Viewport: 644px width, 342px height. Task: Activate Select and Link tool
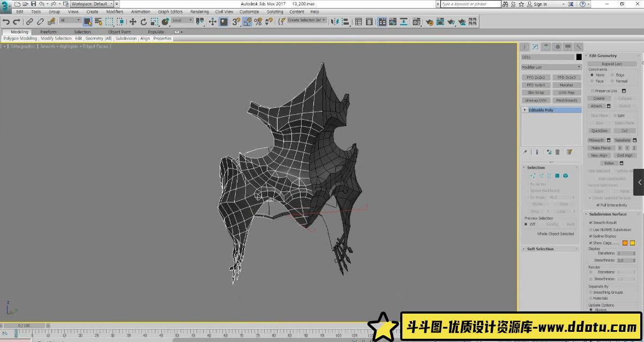tap(29, 21)
